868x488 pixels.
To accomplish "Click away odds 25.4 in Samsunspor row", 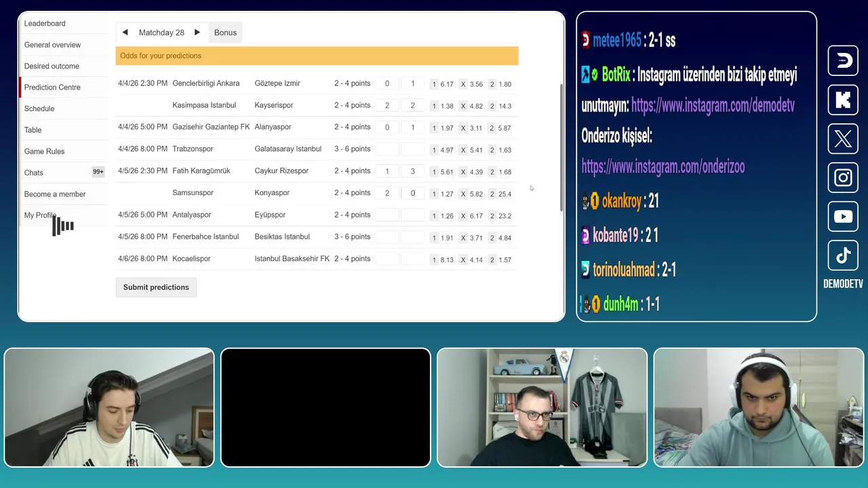I will [x=500, y=194].
